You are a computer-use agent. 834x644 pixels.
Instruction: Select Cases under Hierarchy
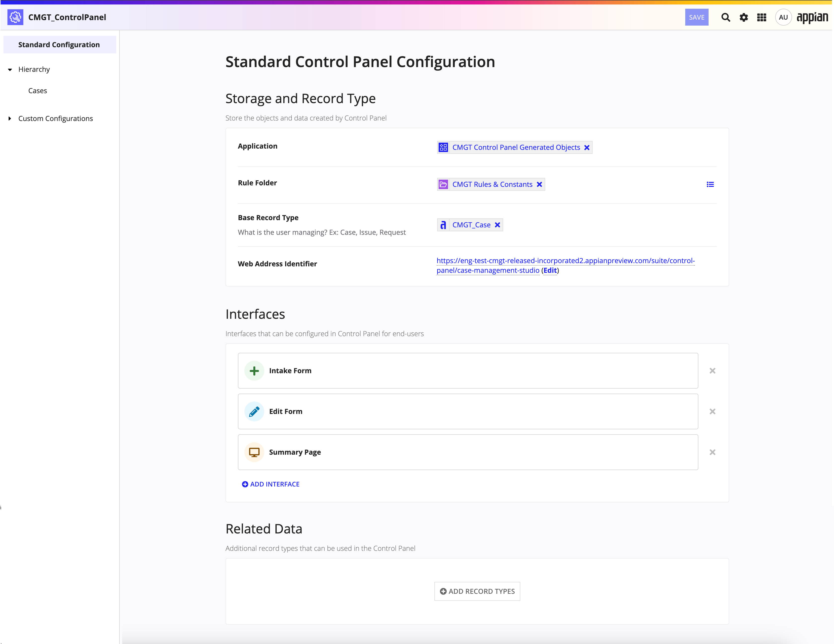[38, 90]
